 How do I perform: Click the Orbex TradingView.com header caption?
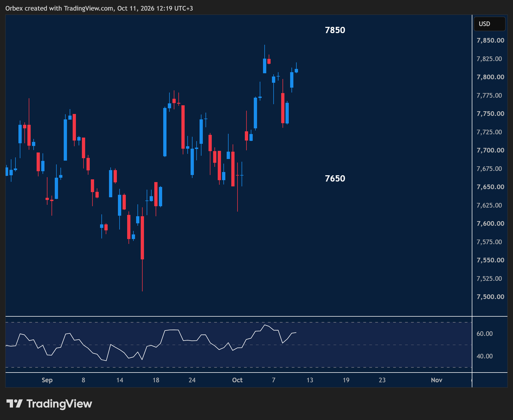click(x=99, y=8)
